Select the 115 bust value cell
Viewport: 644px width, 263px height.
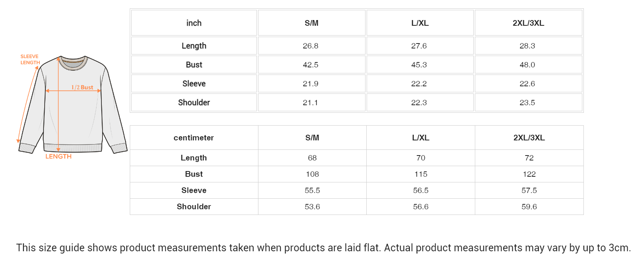[x=421, y=174]
